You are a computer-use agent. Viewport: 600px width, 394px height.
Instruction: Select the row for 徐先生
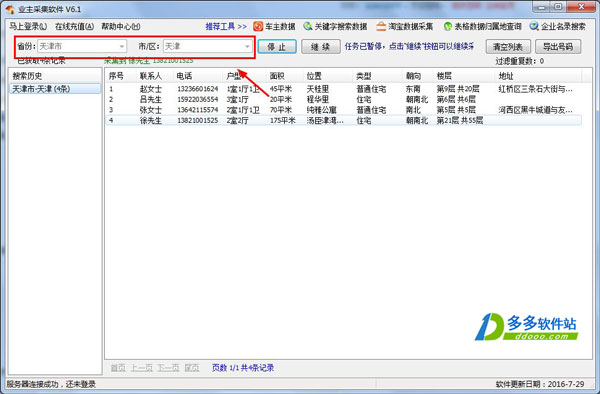pos(344,120)
